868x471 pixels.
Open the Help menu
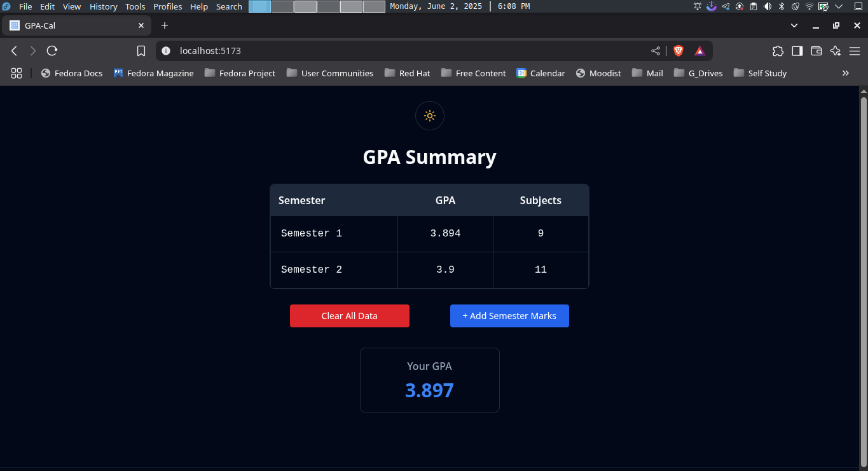199,6
